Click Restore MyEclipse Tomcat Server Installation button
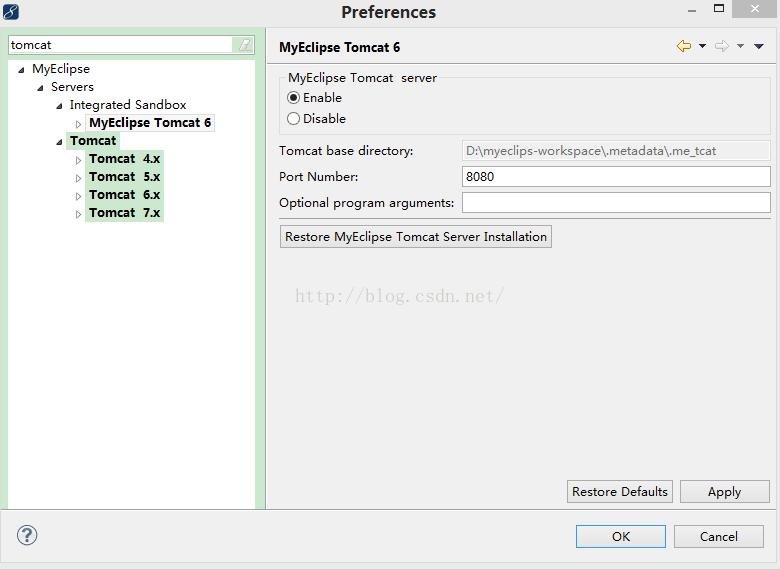780x570 pixels. coord(416,236)
